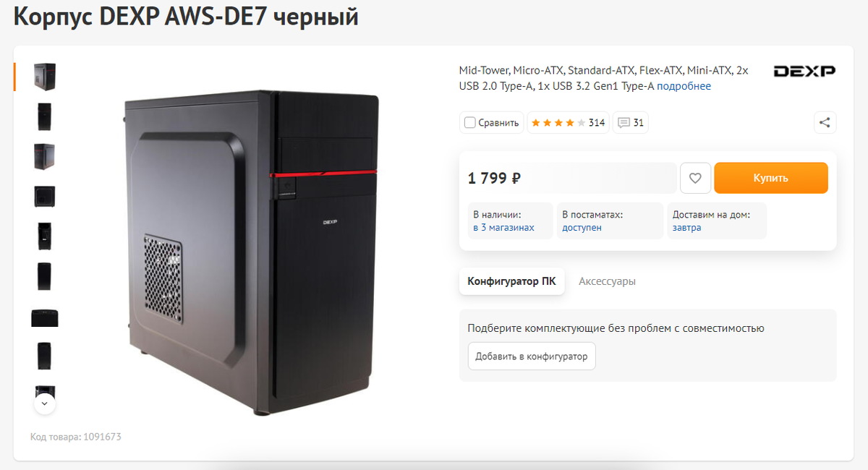Expand more thumbnails with down chevron
868x470 pixels.
45,403
